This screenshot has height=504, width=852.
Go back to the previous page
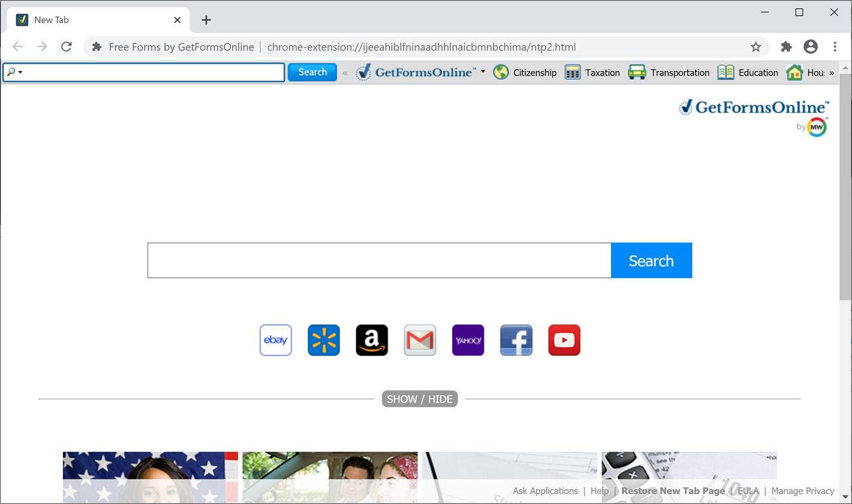point(18,47)
